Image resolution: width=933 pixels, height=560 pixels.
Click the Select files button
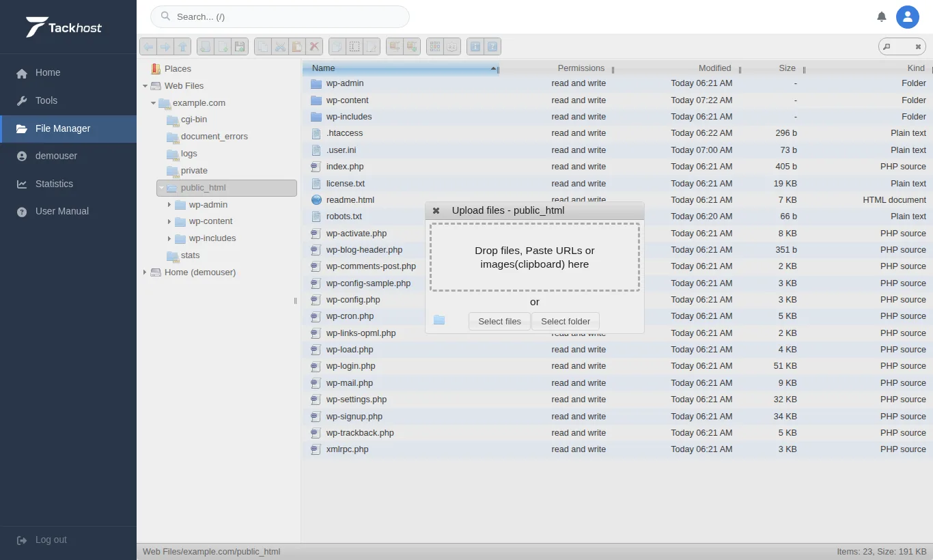(499, 321)
